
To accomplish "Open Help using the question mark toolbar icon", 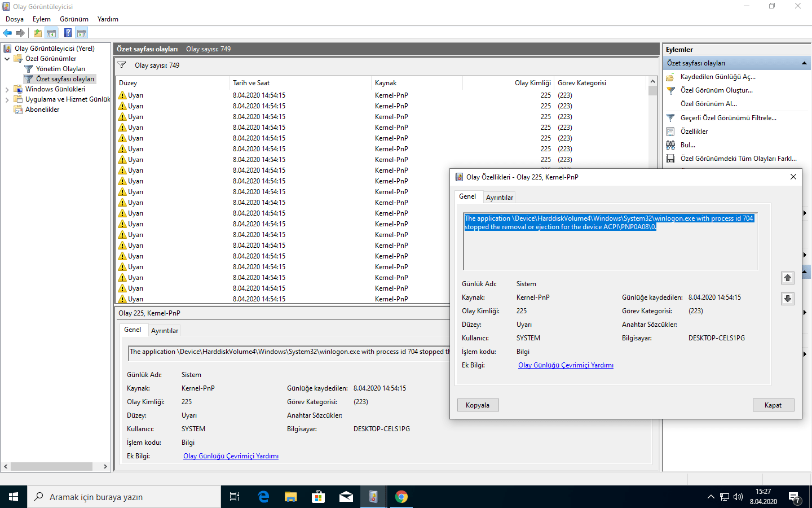I will click(68, 33).
